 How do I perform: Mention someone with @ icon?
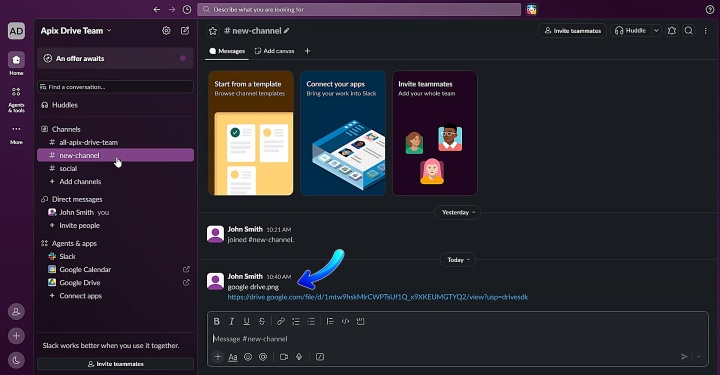pyautogui.click(x=263, y=357)
